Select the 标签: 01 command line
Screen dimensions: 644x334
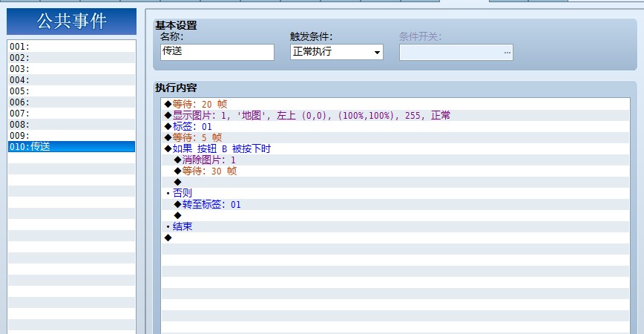point(395,126)
